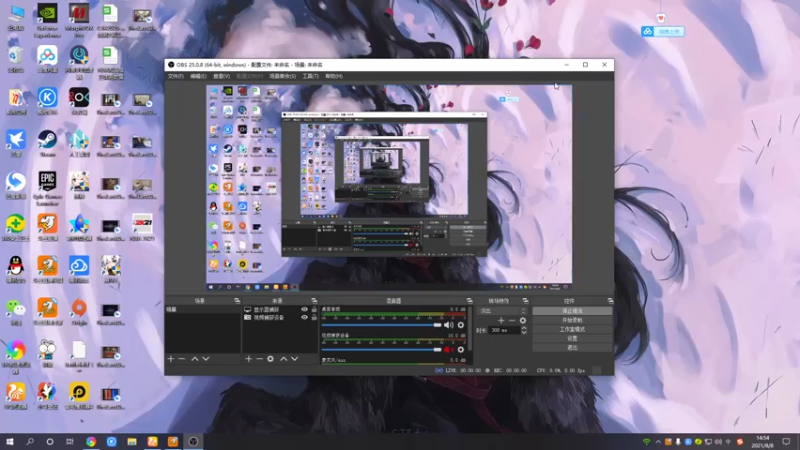
Task: Remove scene transition with the minus icon
Action: click(x=512, y=320)
